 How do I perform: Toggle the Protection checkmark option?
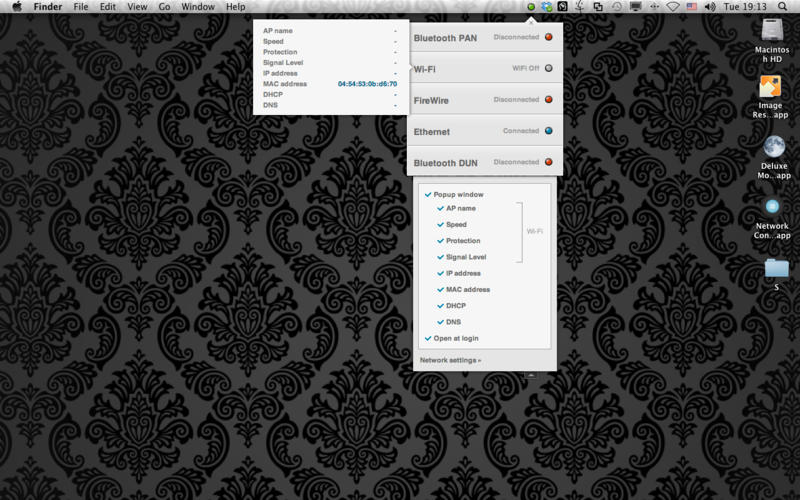[440, 241]
